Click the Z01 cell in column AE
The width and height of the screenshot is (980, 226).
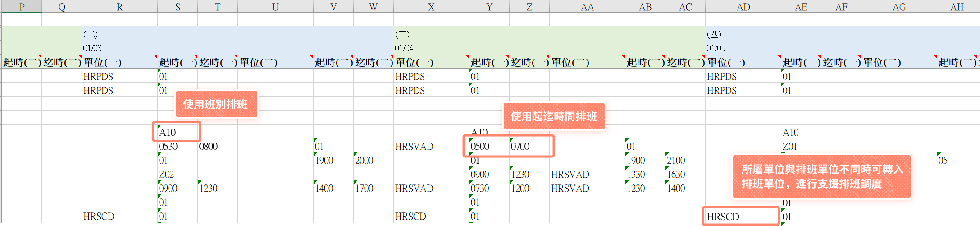800,146
